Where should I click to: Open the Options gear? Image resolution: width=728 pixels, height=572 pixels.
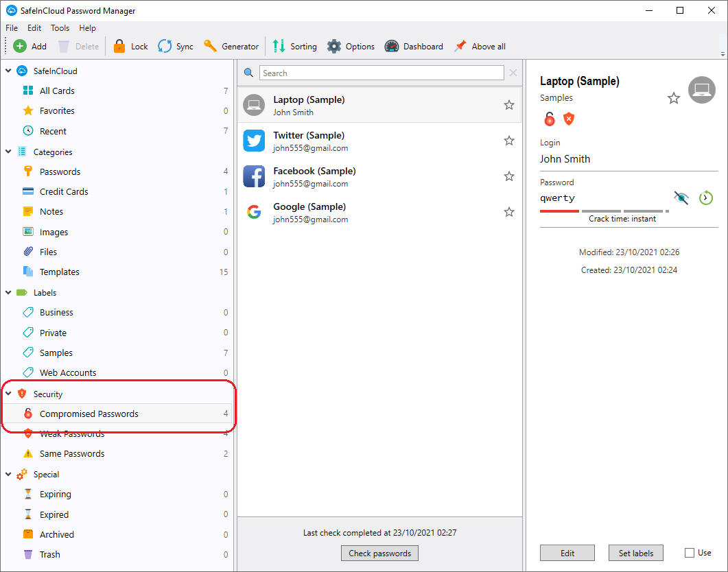(334, 46)
